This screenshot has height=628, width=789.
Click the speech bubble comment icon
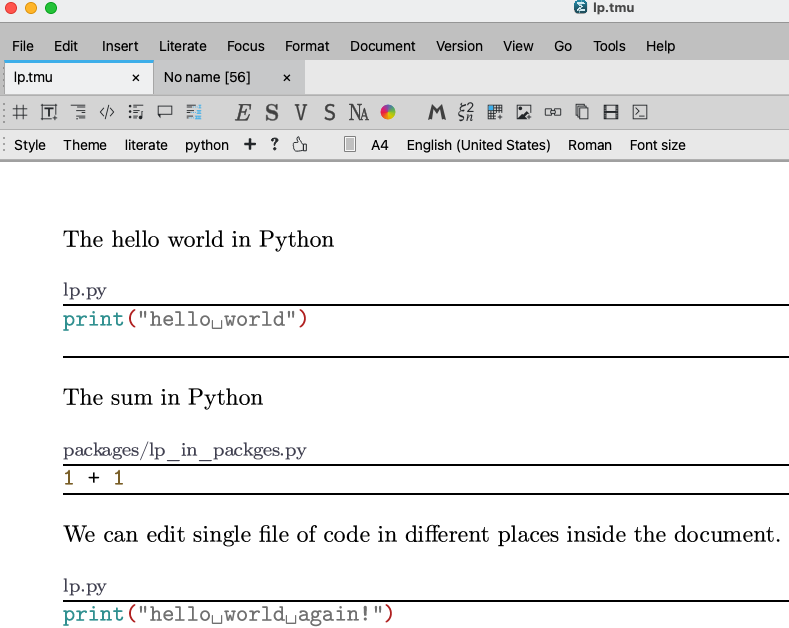pos(165,112)
